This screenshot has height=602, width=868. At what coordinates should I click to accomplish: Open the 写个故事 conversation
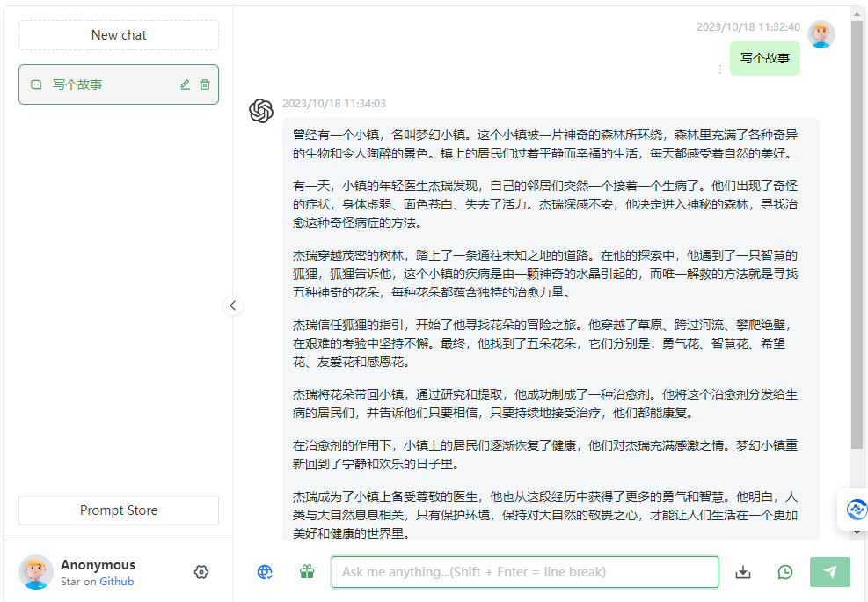[x=119, y=84]
